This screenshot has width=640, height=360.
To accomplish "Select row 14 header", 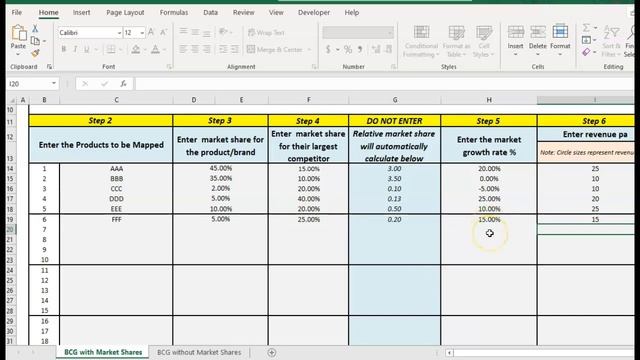I will point(11,169).
